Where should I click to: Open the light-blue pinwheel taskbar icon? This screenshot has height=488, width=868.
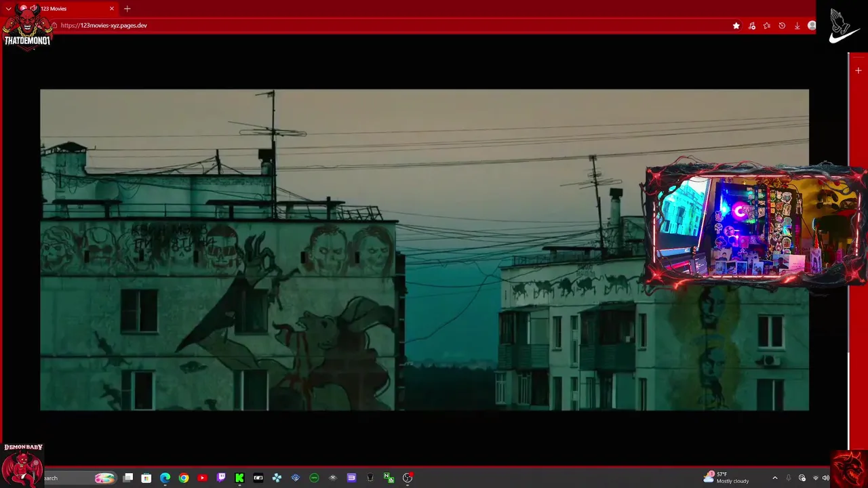coord(277,478)
